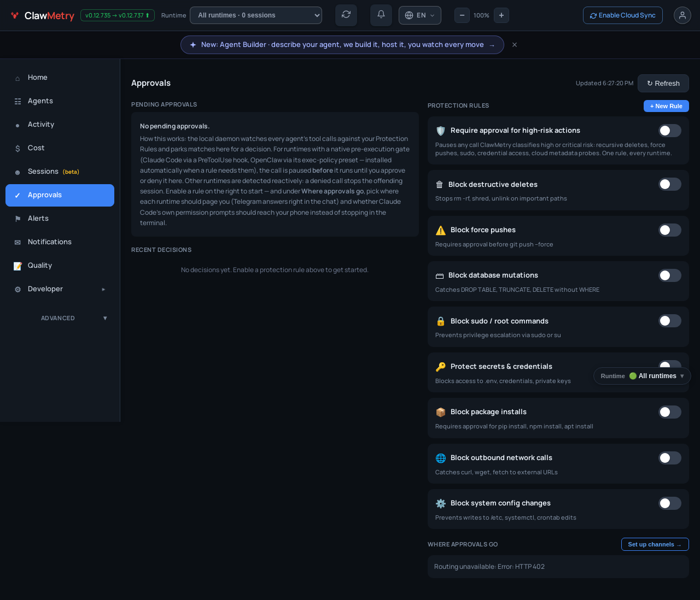700x600 pixels.
Task: Click the + New Rule button
Action: tap(666, 106)
